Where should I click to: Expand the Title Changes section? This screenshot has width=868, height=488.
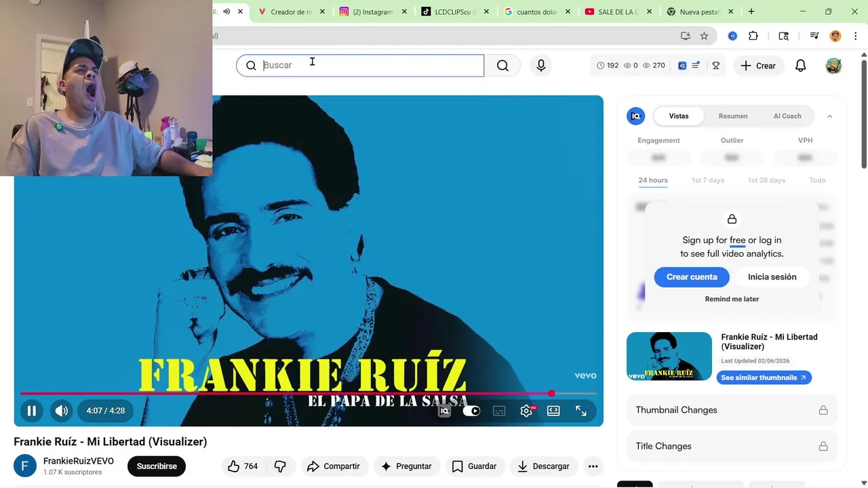click(x=732, y=446)
